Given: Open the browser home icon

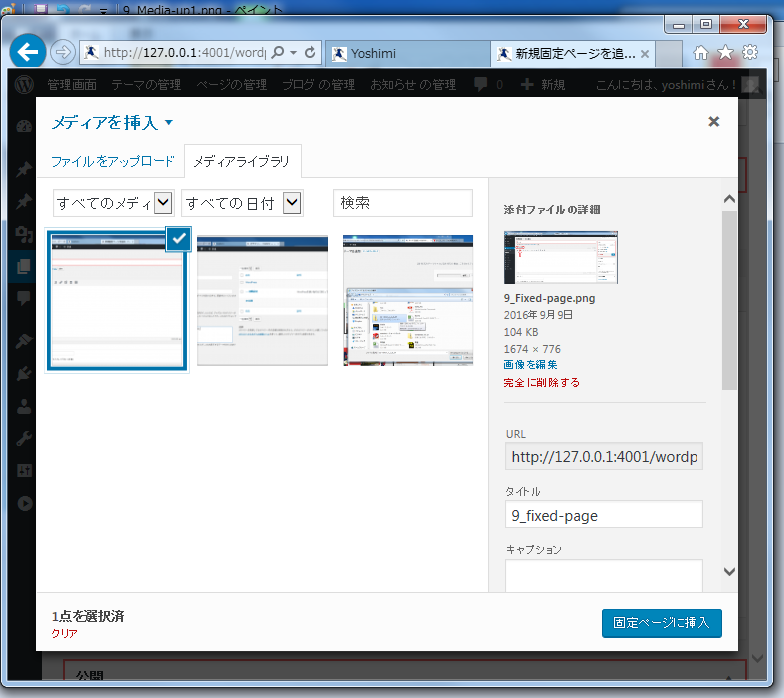Looking at the screenshot, I should tap(701, 52).
